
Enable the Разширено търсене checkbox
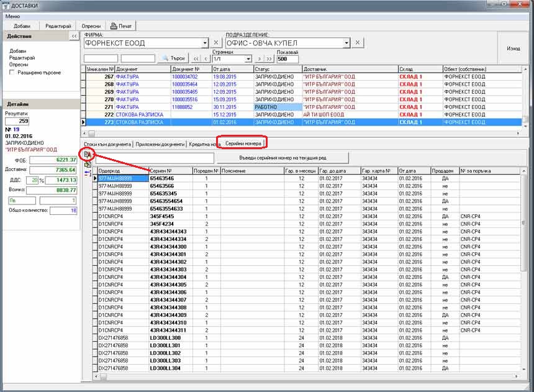point(12,72)
